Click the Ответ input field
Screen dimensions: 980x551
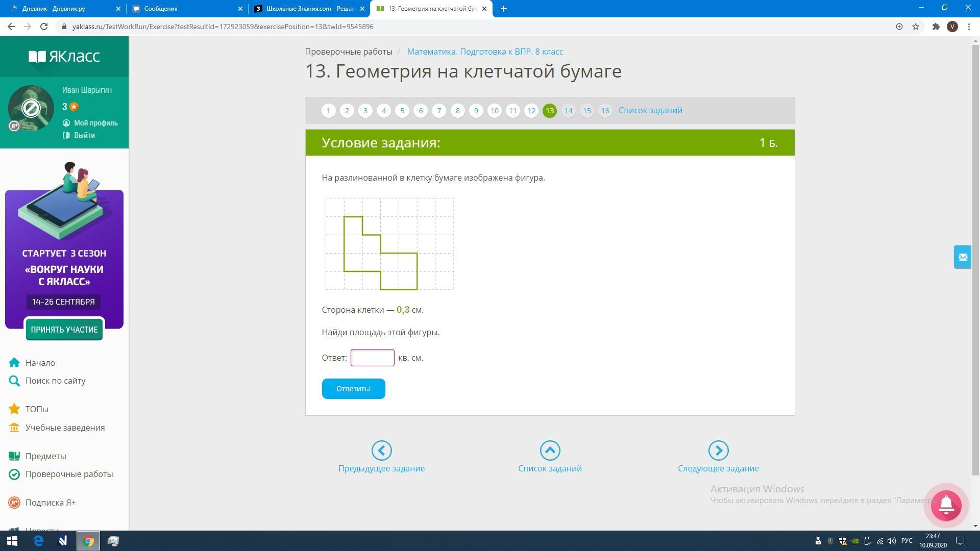(x=372, y=358)
